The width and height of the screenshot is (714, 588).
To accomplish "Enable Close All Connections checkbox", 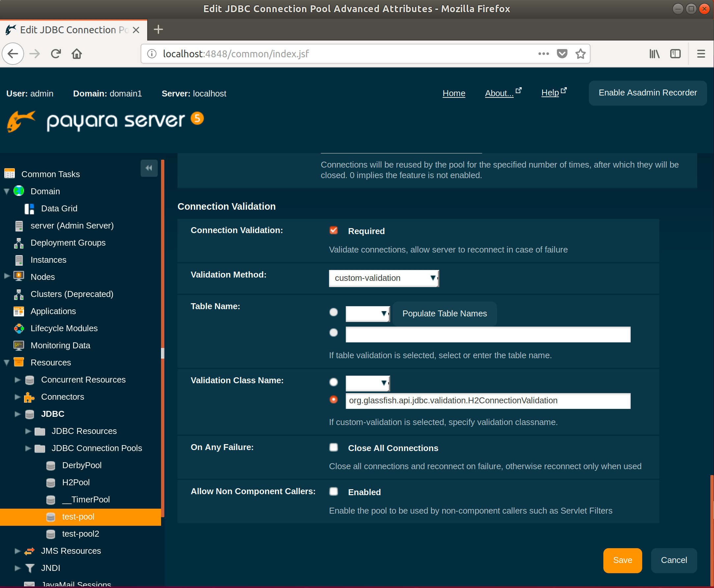I will [x=333, y=447].
